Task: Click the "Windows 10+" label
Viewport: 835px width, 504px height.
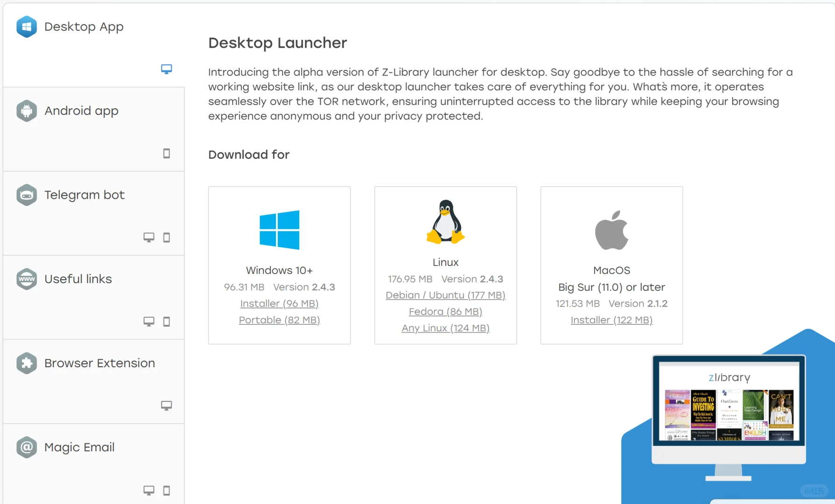Action: point(280,270)
